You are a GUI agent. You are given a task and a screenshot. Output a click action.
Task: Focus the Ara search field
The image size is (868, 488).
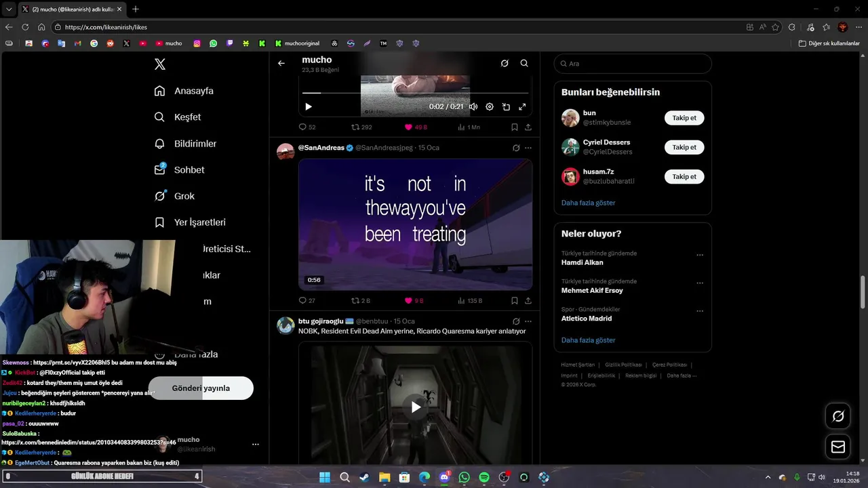tap(633, 64)
